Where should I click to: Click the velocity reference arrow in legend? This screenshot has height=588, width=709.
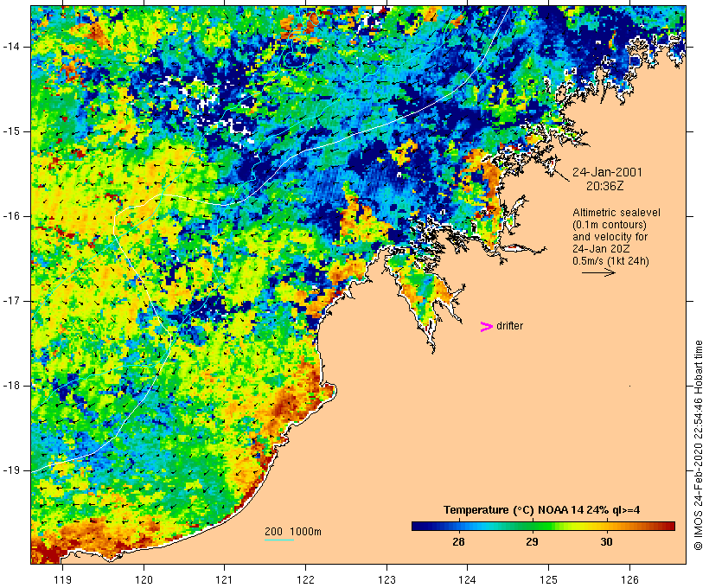point(598,272)
